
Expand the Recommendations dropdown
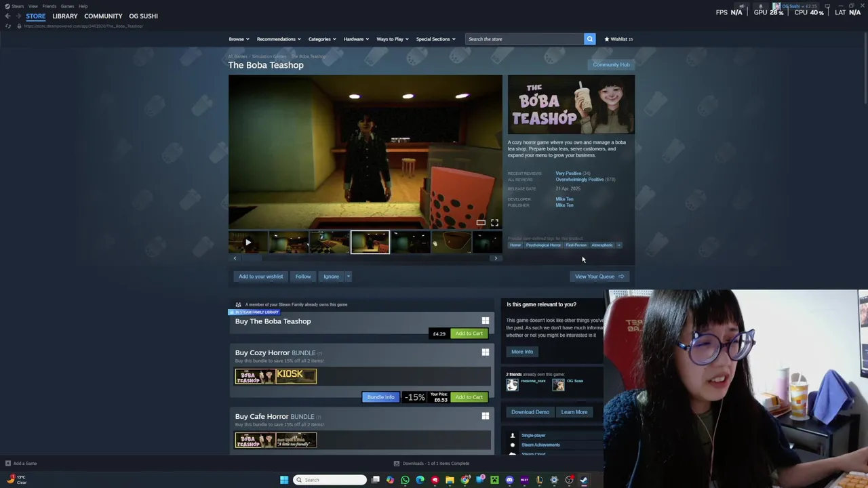[x=279, y=39]
